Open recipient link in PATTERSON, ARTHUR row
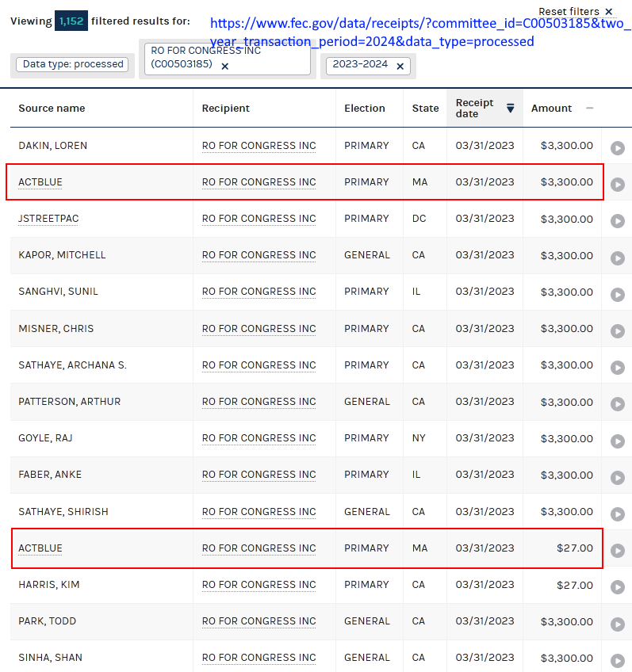This screenshot has width=632, height=672. pos(259,402)
